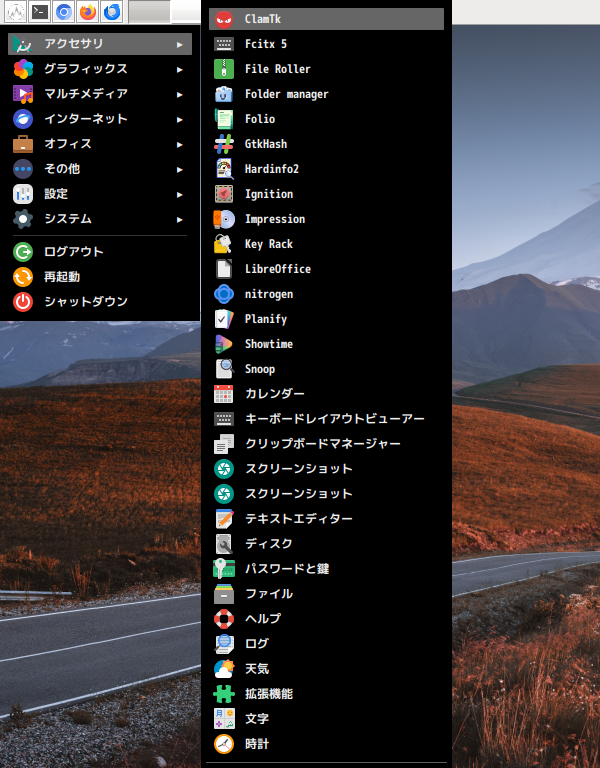Open Thunderbird from the top panel
Image resolution: width=600 pixels, height=768 pixels.
click(x=112, y=12)
